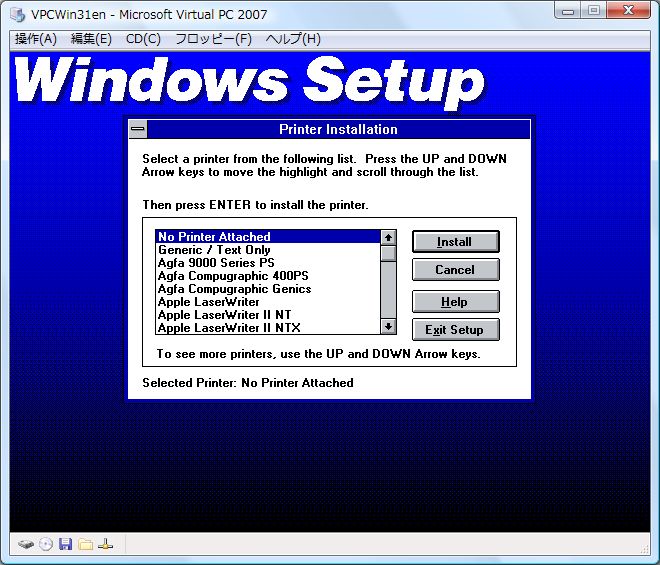Viewport: 660px width, 565px height.
Task: Click the hard disk status bar icon
Action: coord(26,544)
